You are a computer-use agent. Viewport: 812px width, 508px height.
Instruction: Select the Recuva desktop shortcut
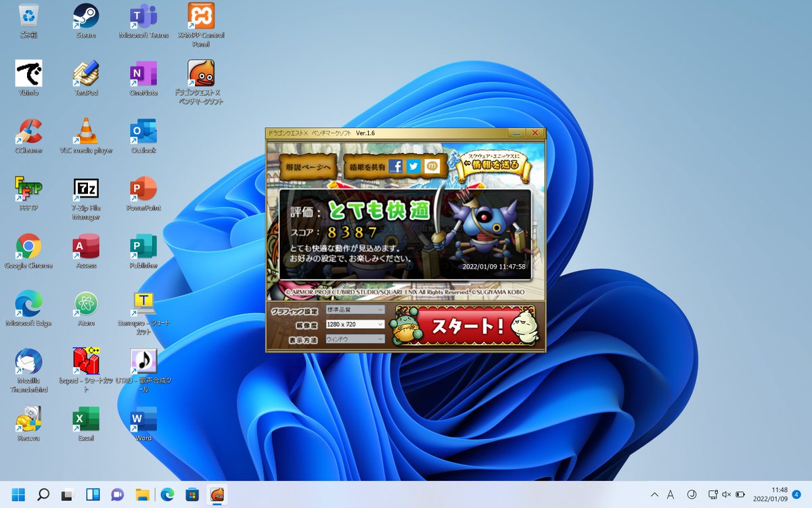28,424
